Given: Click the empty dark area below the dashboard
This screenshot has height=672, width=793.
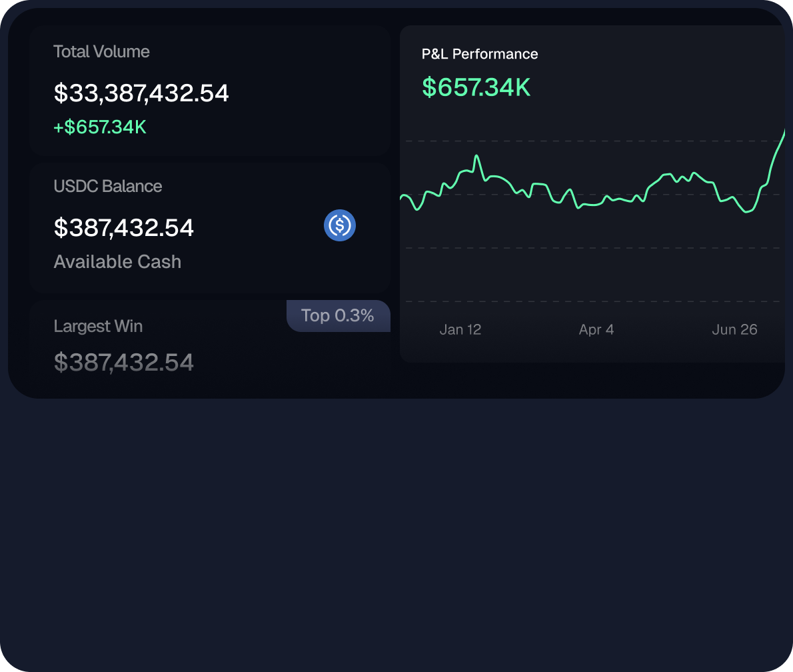Looking at the screenshot, I should 396,533.
